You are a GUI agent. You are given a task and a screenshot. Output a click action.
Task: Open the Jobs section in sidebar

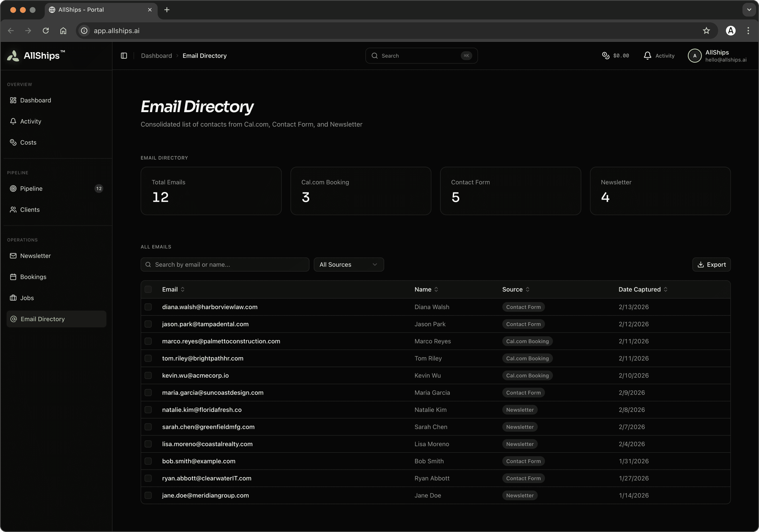point(27,298)
